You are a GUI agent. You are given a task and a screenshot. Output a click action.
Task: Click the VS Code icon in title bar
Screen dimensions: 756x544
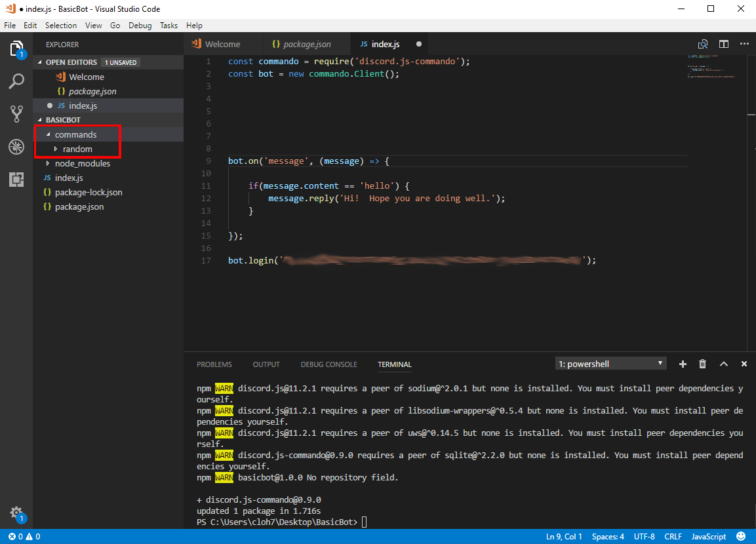(10, 9)
